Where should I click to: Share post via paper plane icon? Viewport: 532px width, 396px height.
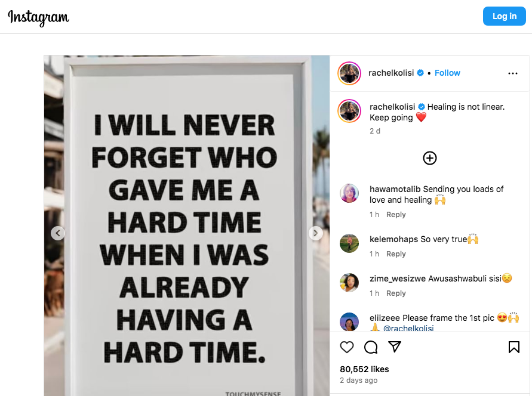coord(395,347)
